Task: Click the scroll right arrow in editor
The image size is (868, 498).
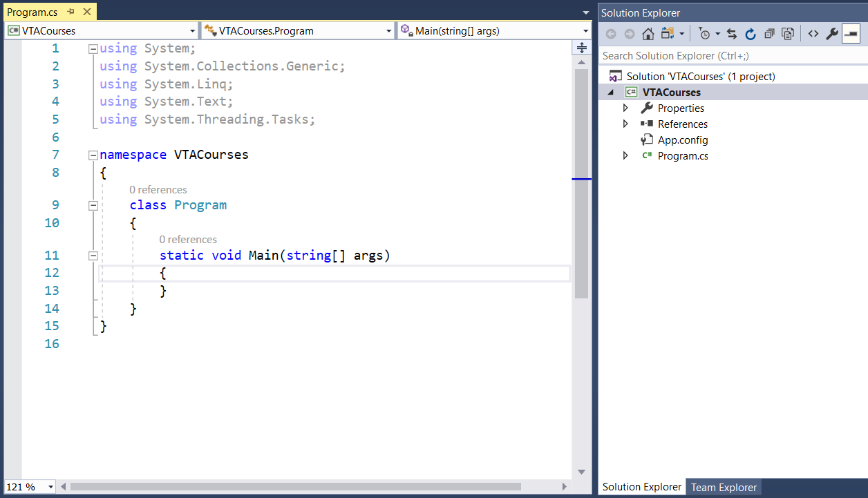Action: [565, 487]
